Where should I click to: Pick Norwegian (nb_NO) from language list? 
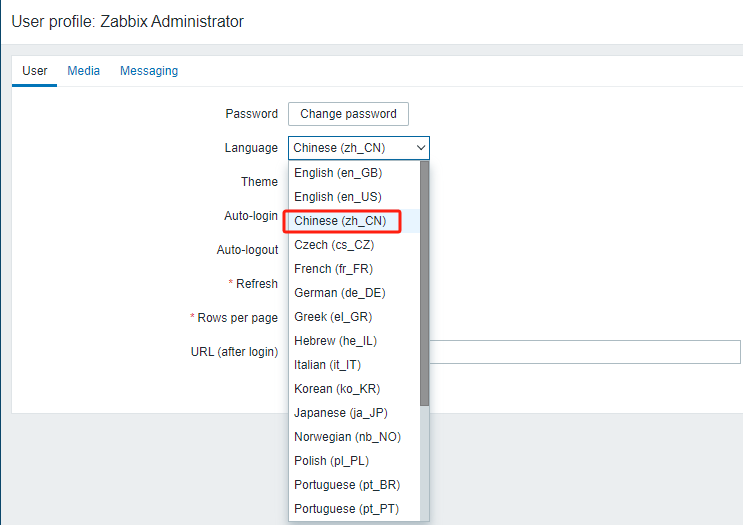347,437
